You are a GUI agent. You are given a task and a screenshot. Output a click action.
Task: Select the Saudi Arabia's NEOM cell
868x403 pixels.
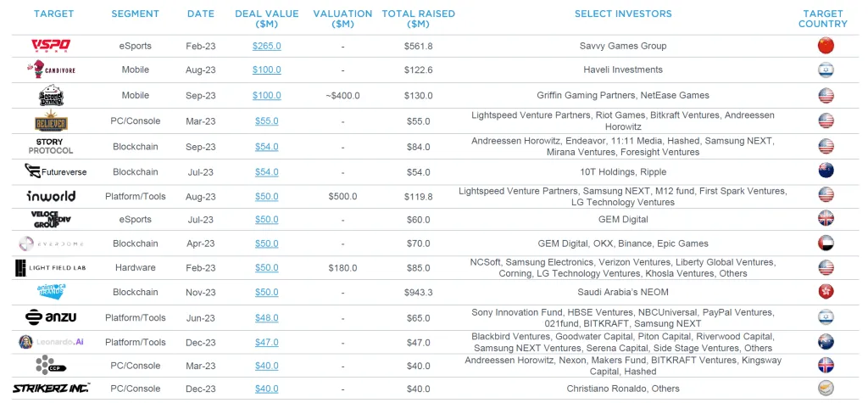(x=623, y=292)
